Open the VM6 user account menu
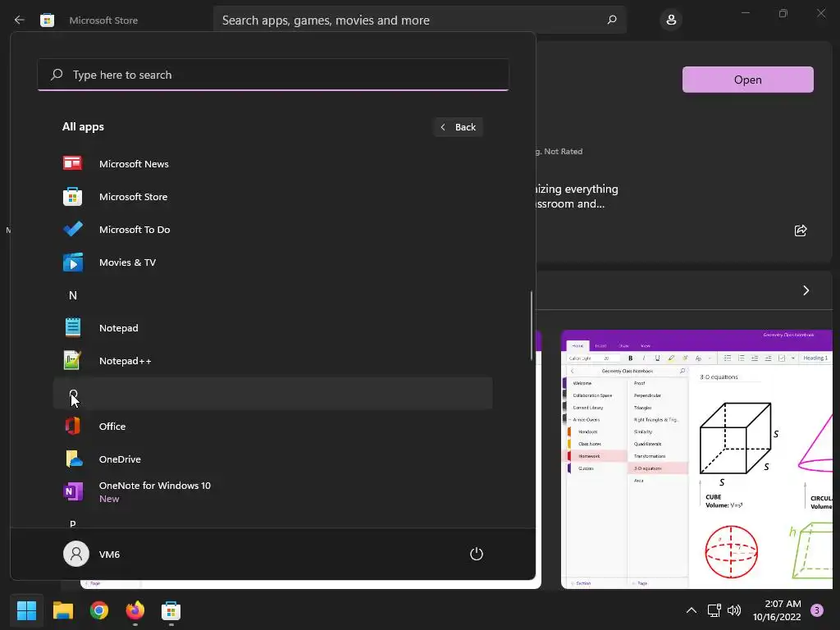The width and height of the screenshot is (840, 630). tap(92, 554)
